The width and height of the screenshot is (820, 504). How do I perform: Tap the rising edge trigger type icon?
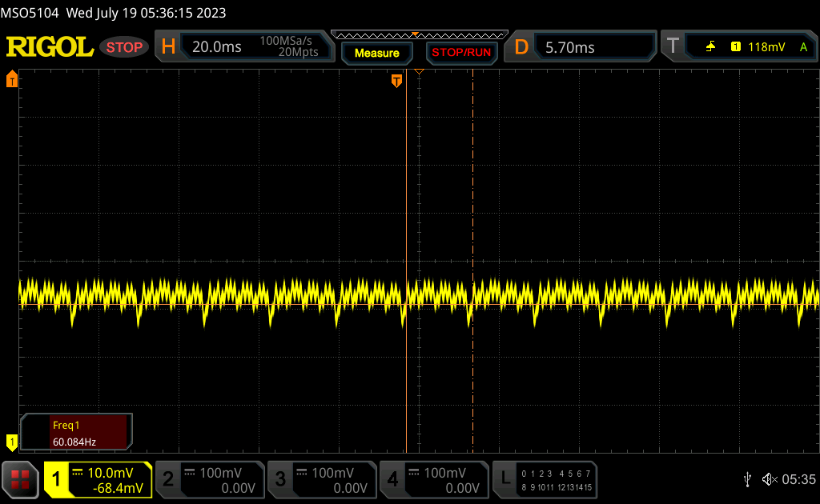coord(710,47)
